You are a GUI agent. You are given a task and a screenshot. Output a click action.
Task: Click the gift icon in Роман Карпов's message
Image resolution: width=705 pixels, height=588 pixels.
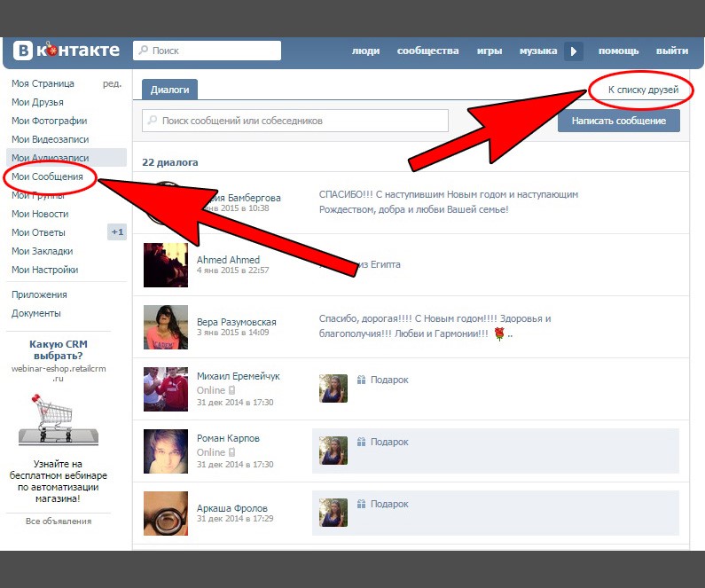[361, 442]
